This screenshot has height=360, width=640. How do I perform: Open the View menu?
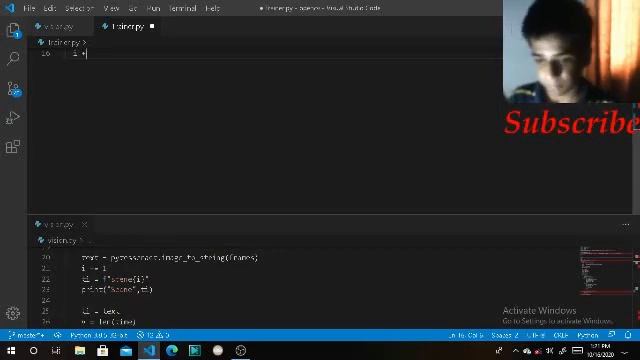point(111,8)
